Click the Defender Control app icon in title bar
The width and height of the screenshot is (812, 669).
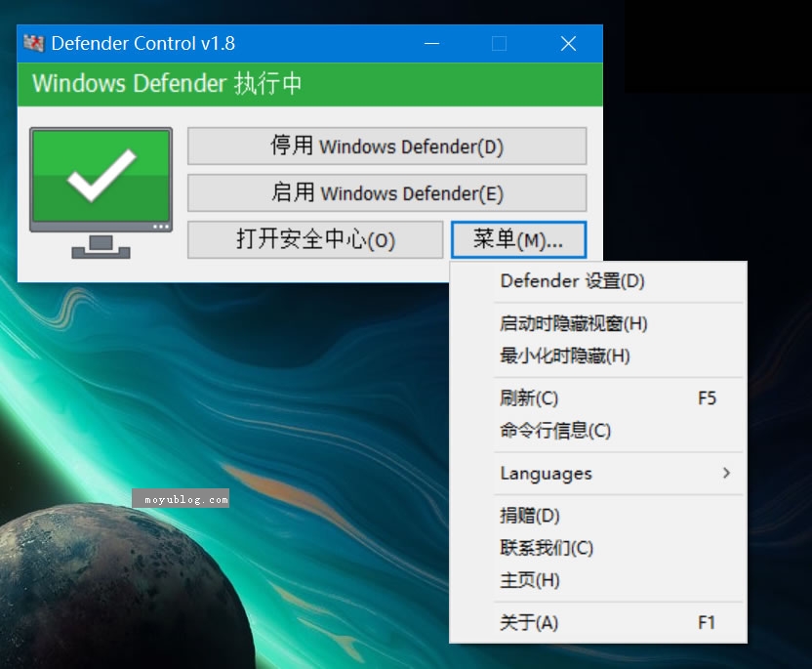[x=34, y=43]
